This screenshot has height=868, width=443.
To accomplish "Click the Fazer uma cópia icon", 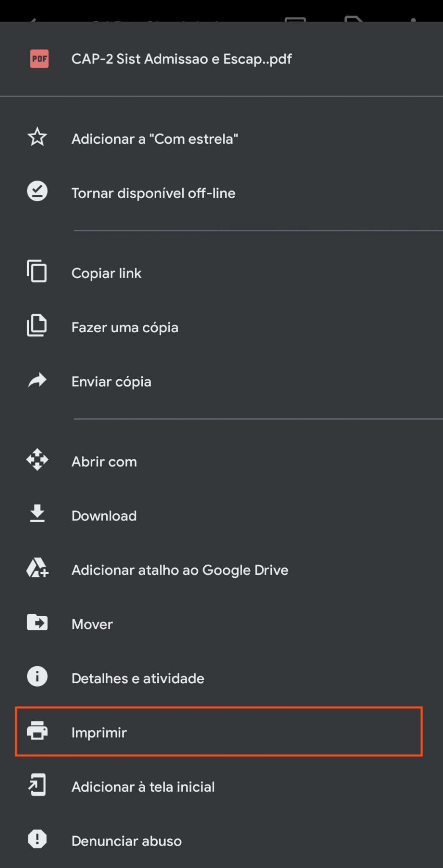I will point(37,326).
